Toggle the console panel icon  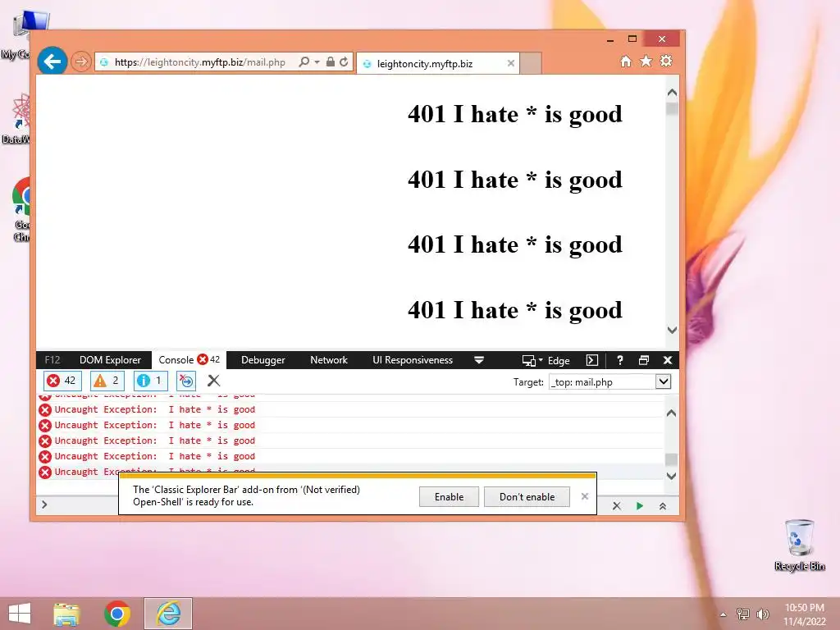click(592, 360)
